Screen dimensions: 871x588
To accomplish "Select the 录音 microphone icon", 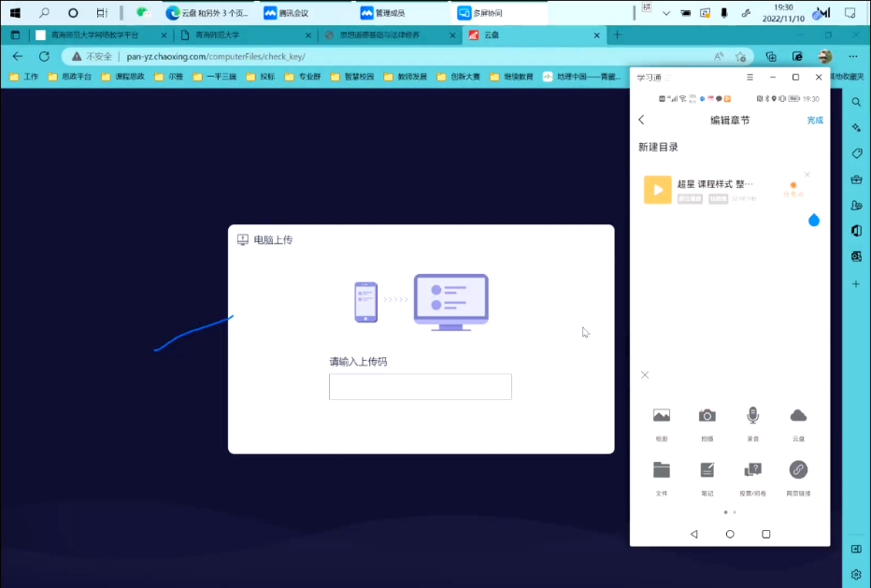I will [x=752, y=416].
